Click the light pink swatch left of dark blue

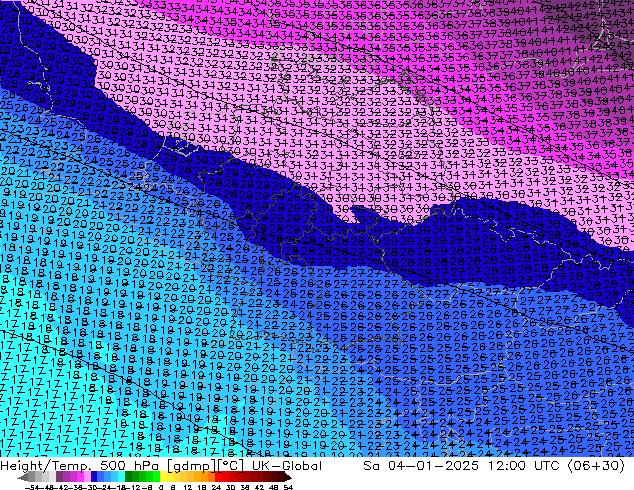(87, 476)
